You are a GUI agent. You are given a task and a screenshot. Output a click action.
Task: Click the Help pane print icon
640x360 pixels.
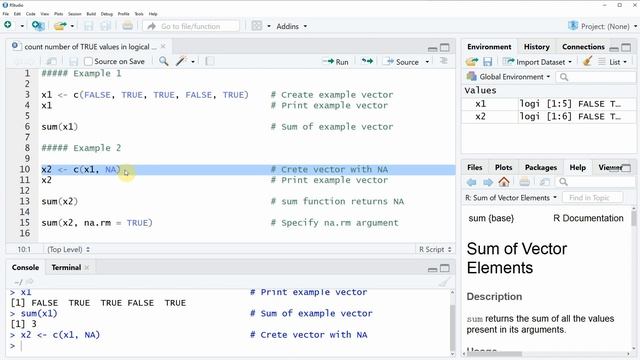[x=524, y=182]
